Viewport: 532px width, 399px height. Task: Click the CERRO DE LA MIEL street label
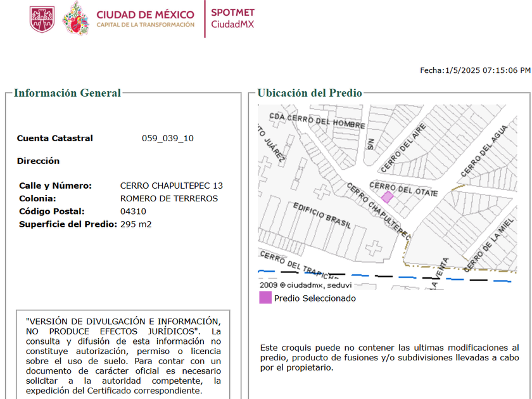tap(489, 245)
